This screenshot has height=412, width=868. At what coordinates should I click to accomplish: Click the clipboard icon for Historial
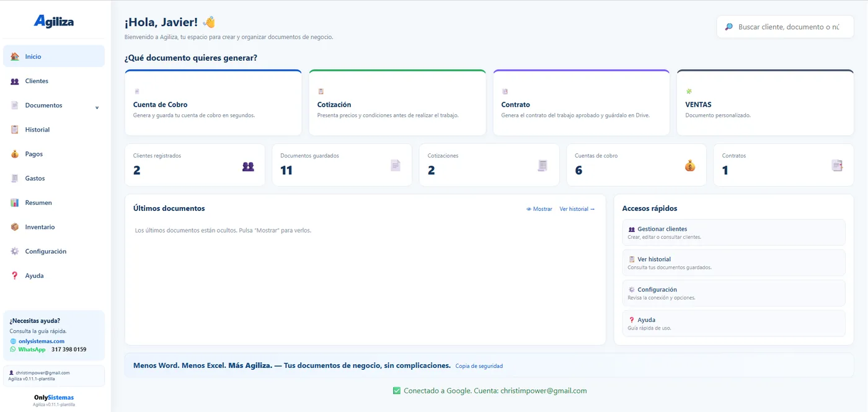coord(15,130)
